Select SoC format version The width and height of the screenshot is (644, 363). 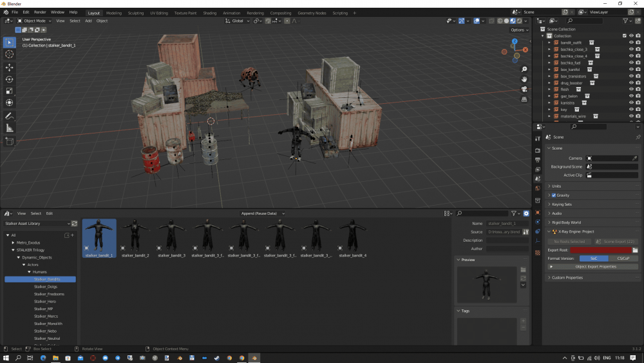click(x=594, y=259)
